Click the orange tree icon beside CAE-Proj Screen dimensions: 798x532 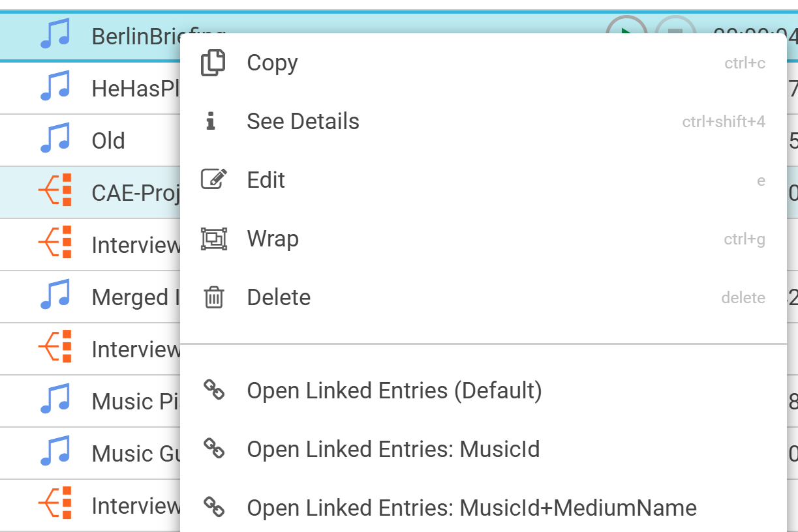55,192
